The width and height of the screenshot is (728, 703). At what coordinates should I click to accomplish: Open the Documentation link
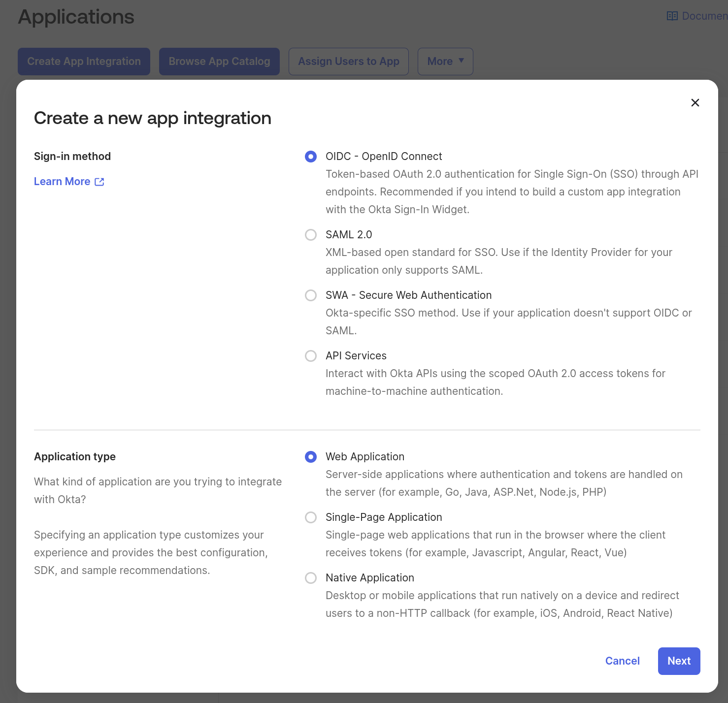click(x=704, y=16)
